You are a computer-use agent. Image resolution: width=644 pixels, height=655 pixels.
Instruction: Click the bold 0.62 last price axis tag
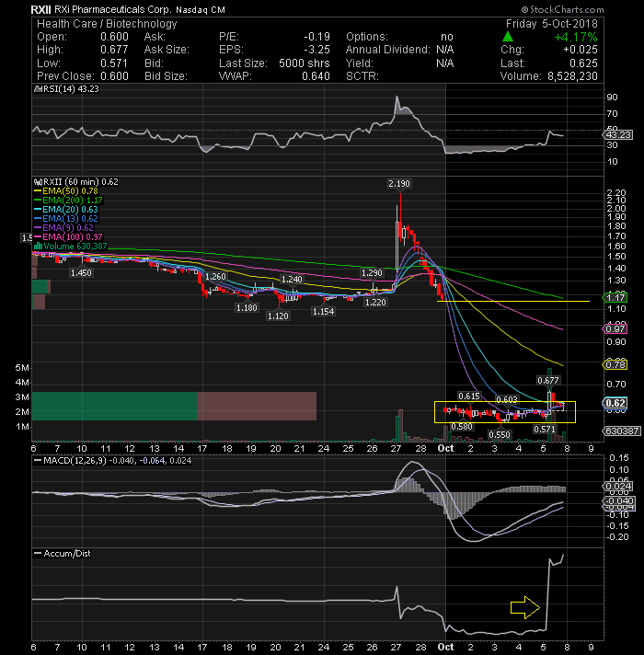pyautogui.click(x=615, y=404)
